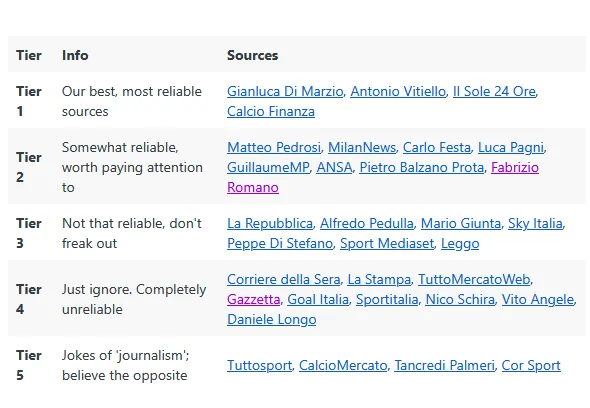
Task: Open the Sky Italia link
Action: point(535,224)
